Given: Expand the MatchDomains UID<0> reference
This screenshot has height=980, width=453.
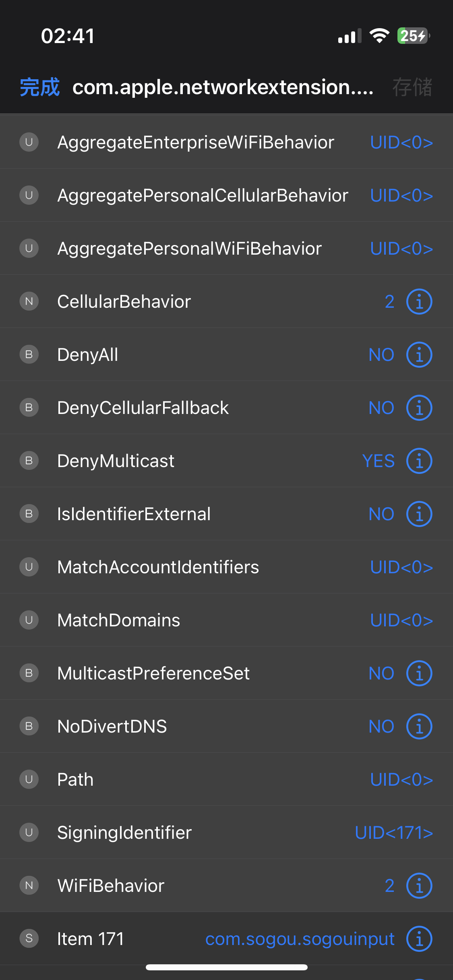Looking at the screenshot, I should pos(401,620).
